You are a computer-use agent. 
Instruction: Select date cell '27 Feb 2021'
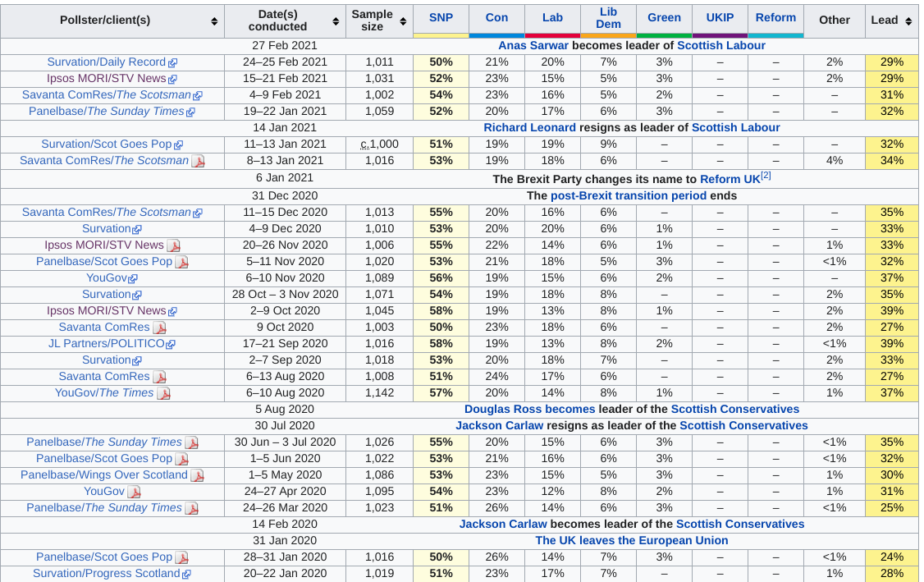coord(285,45)
